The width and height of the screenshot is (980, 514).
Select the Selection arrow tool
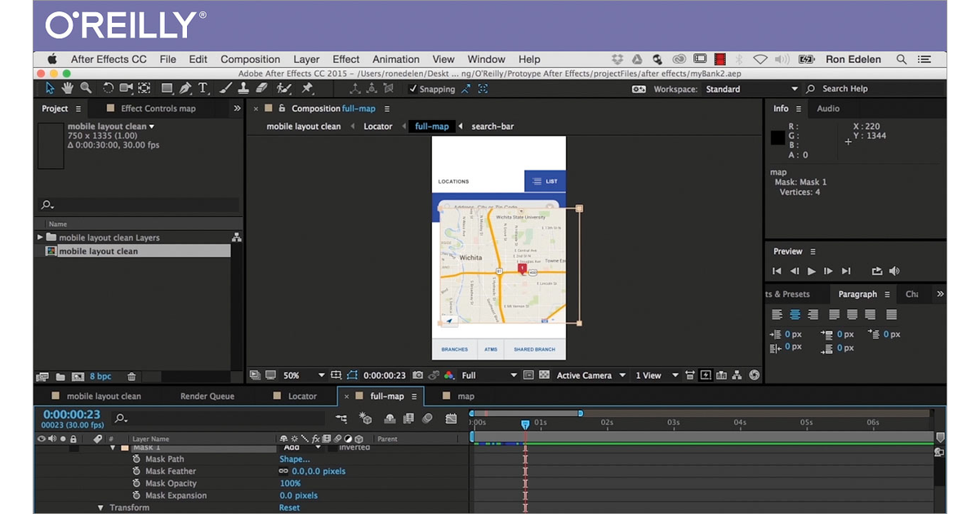tap(50, 88)
